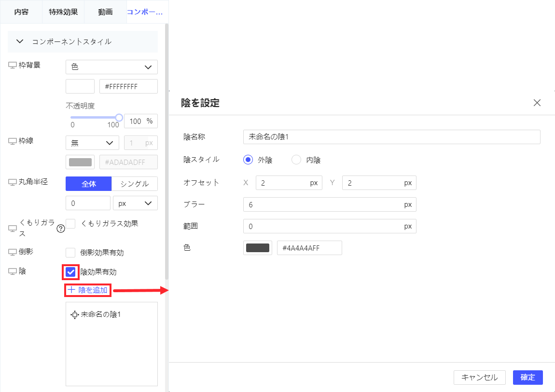Screen dimensions: 555x392
Task: Open the 枠線 style dropdown showing 無
Action: [x=92, y=143]
